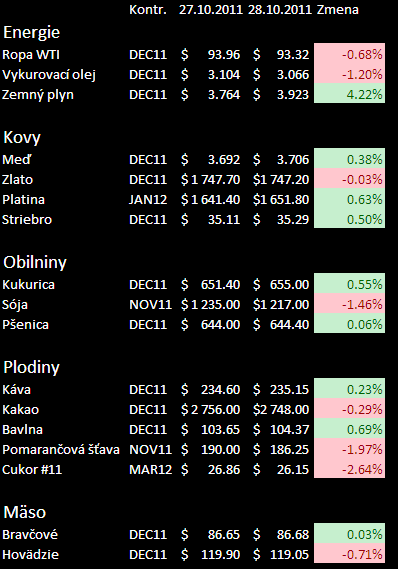The width and height of the screenshot is (398, 569).
Task: Click the Bravčové 0.03% change cell
Action: (349, 533)
